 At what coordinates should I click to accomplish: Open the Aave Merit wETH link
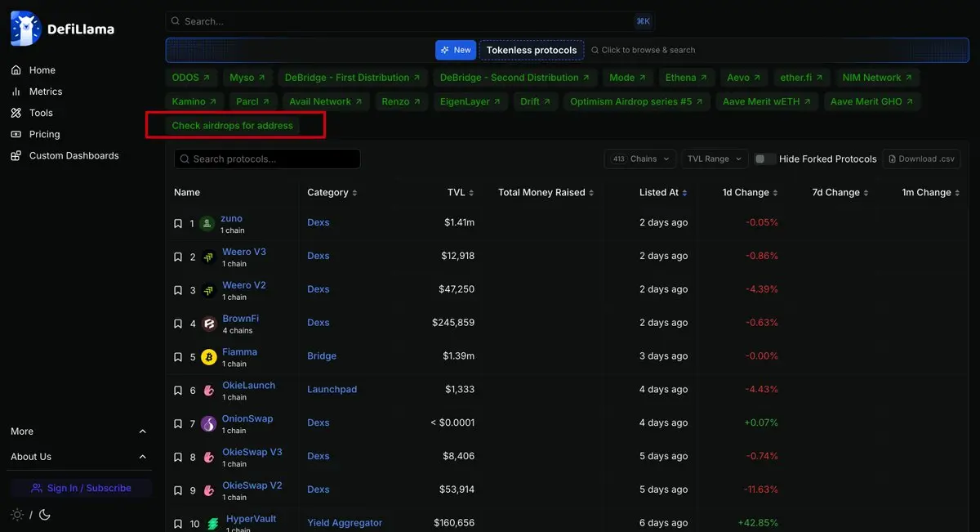tap(767, 101)
